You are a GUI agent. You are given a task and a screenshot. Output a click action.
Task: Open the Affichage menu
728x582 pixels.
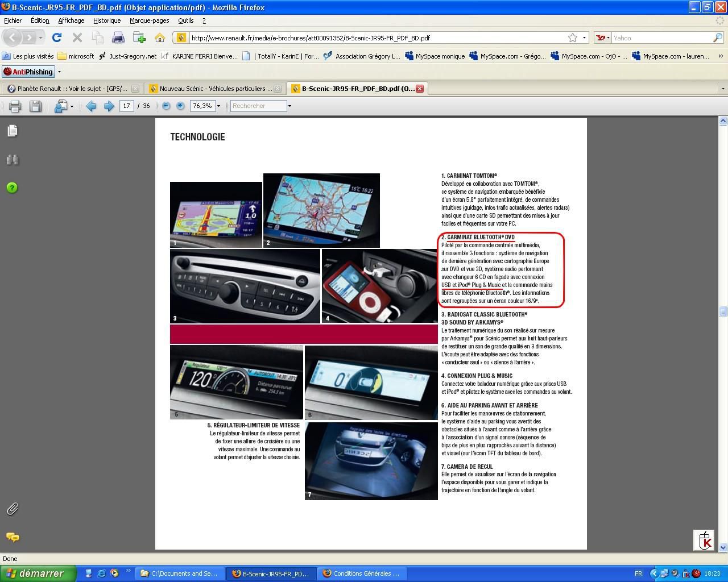tap(71, 20)
